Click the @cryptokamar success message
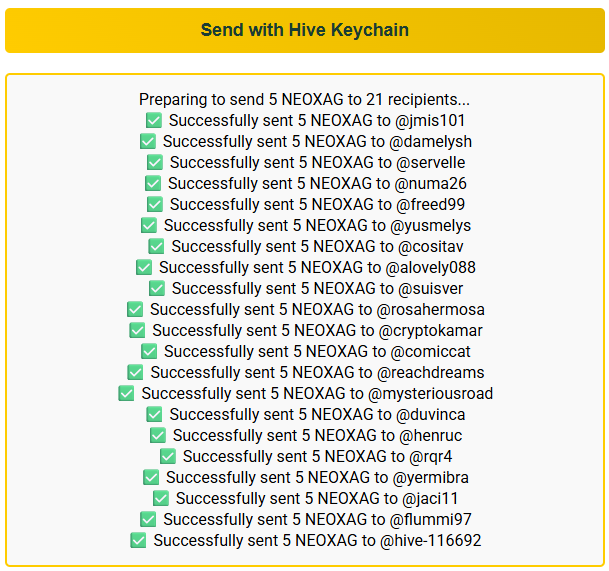The image size is (609, 571). (x=306, y=331)
